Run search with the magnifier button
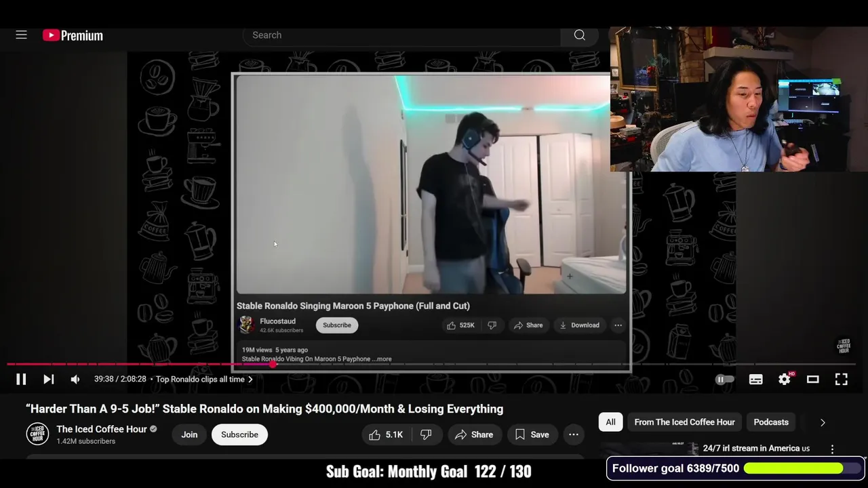This screenshot has width=868, height=488. click(x=580, y=35)
